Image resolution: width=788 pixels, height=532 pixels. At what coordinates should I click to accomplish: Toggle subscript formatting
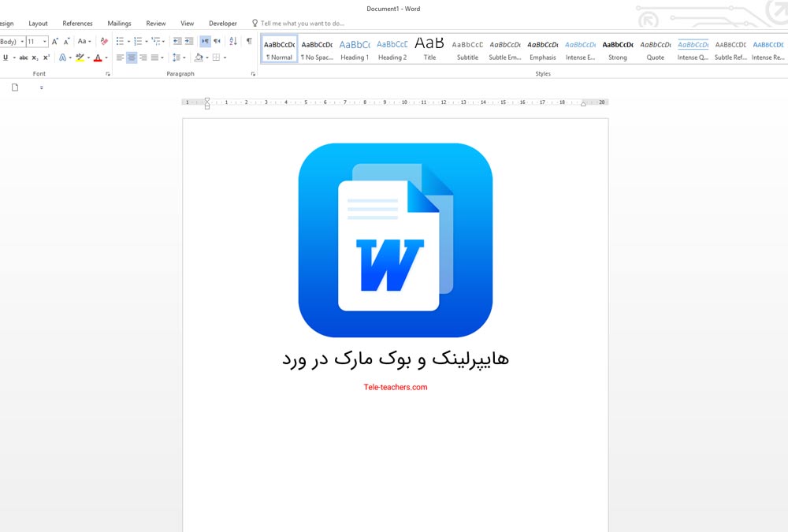35,58
